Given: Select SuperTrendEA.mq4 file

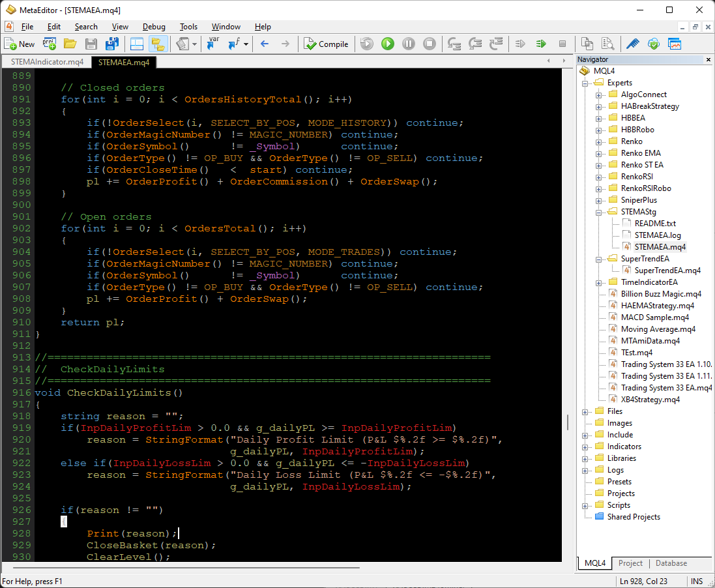Looking at the screenshot, I should [667, 271].
